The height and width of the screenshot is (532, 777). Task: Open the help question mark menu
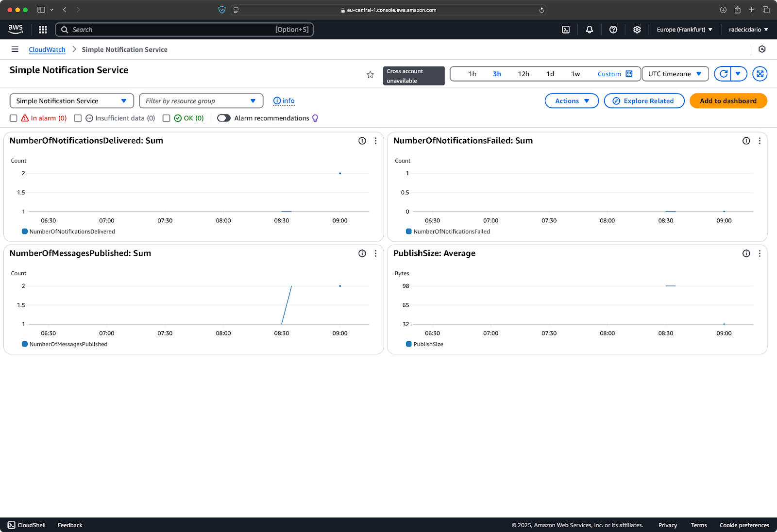pos(613,30)
